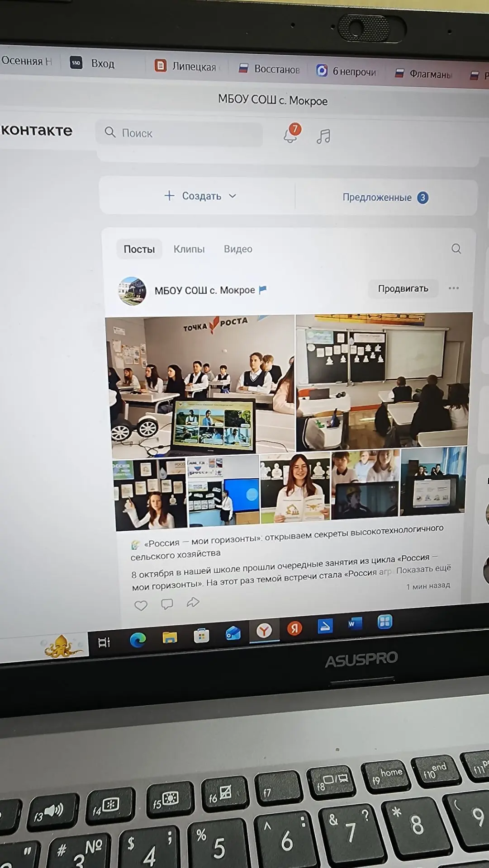
Task: Click the blue flag next to the community name
Action: (263, 290)
